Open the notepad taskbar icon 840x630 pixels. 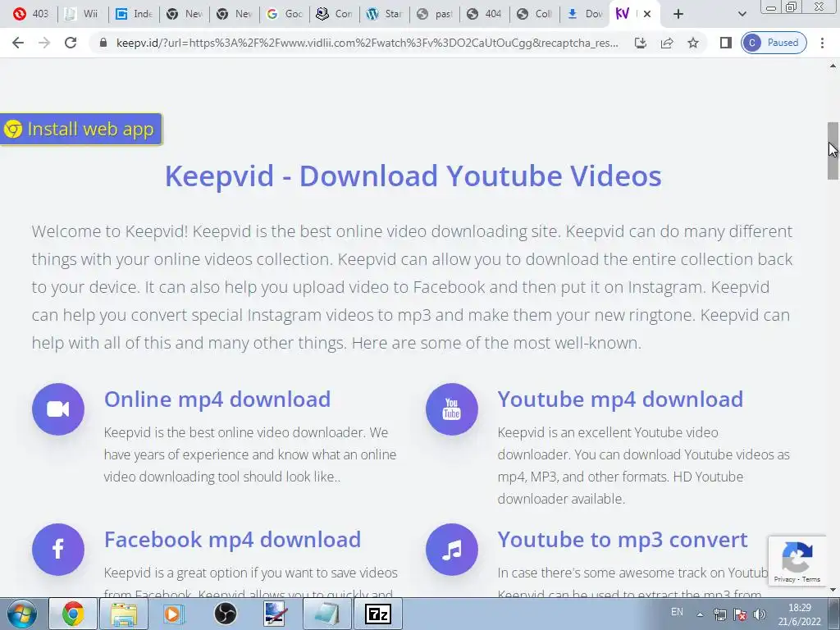coord(327,614)
